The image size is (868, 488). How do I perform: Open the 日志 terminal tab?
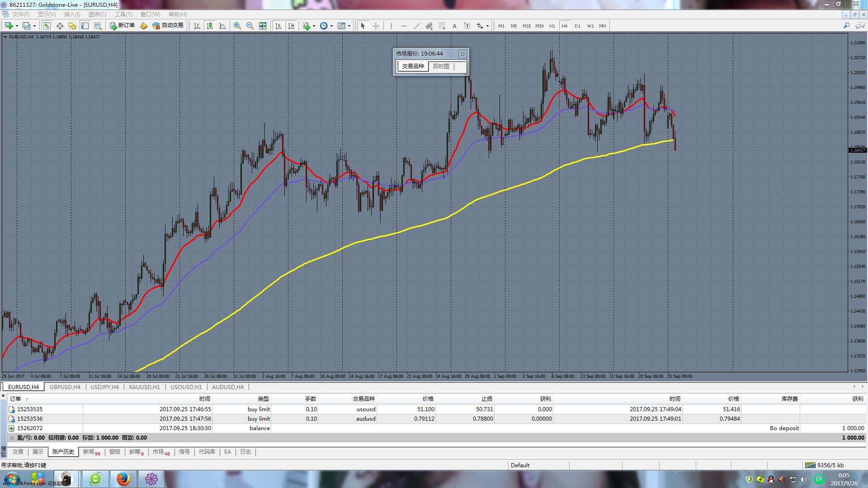pyautogui.click(x=245, y=452)
